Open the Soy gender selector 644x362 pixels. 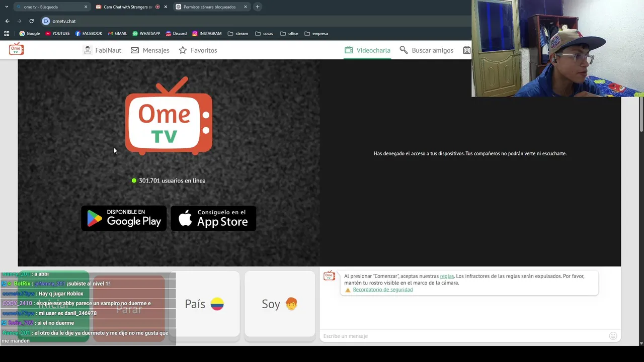[280, 304]
